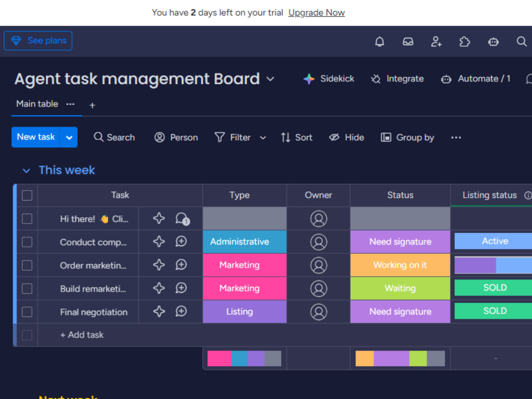Image resolution: width=532 pixels, height=399 pixels.
Task: Assign owner for Build remarketing row
Action: [x=319, y=288]
